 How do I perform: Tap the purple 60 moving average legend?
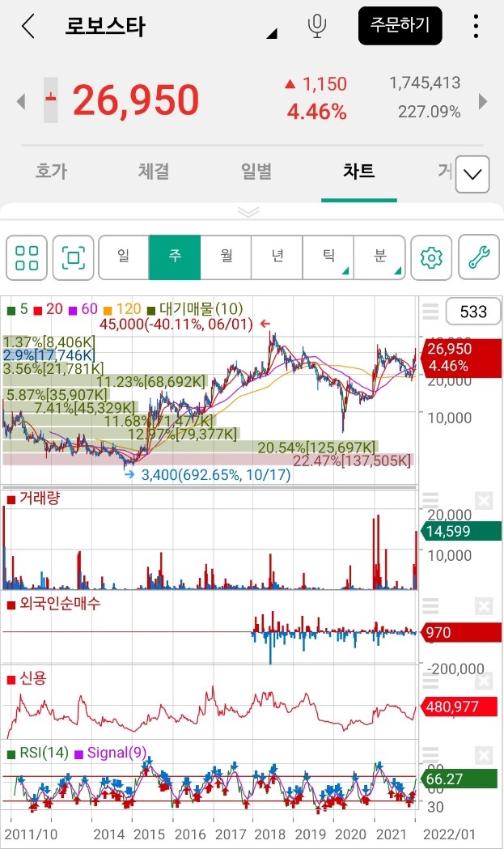point(83,309)
